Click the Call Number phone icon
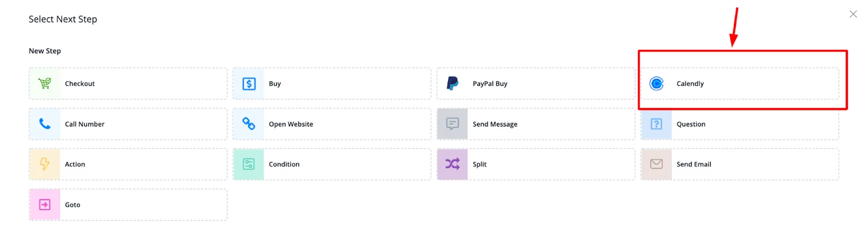Viewport: 868px width, 228px height. pyautogui.click(x=45, y=124)
